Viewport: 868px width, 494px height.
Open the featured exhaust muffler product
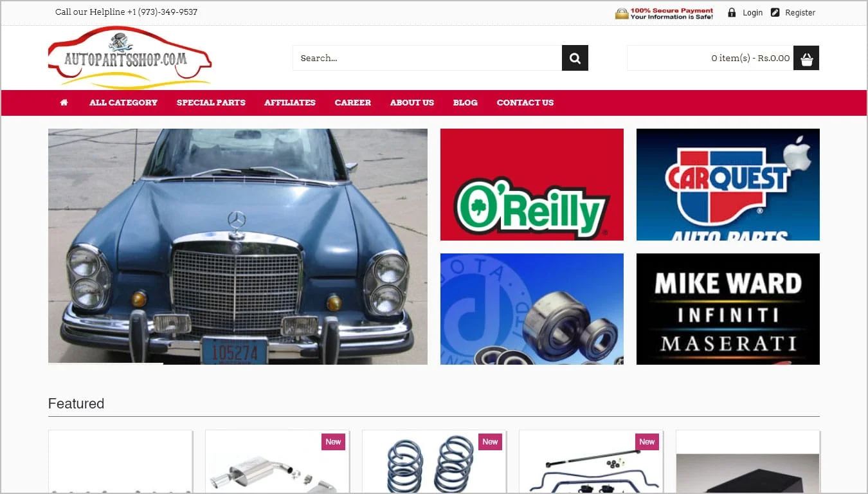click(x=277, y=462)
